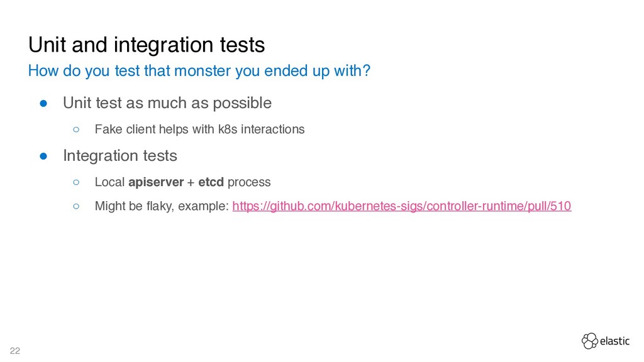The height and width of the screenshot is (362, 644).
Task: Click the bullet dot before Unit test
Action: click(43, 104)
